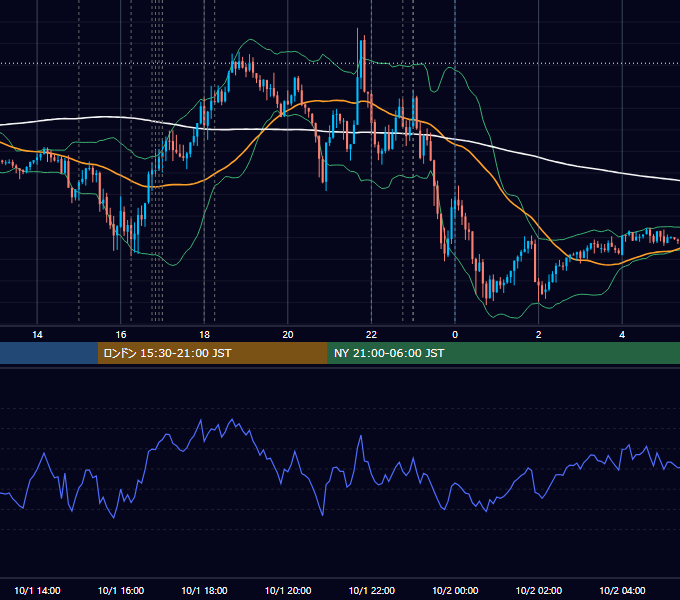
Task: Click the '10/2 02:00' indicator axis label
Action: 539,590
